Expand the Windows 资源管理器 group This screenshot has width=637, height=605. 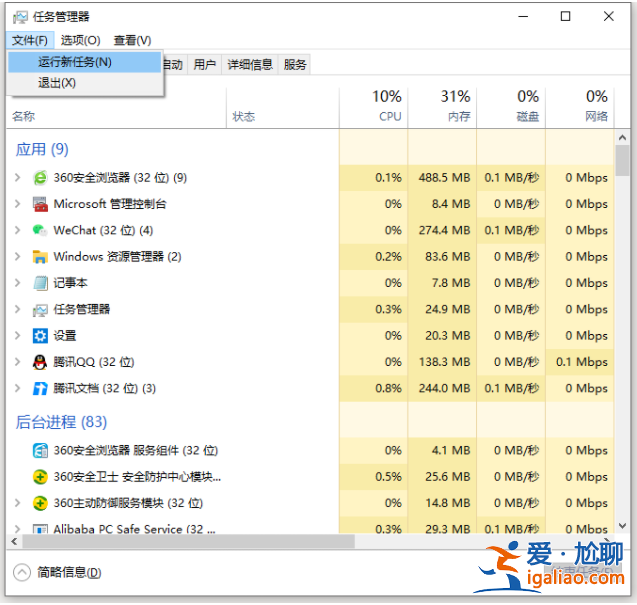pyautogui.click(x=17, y=257)
